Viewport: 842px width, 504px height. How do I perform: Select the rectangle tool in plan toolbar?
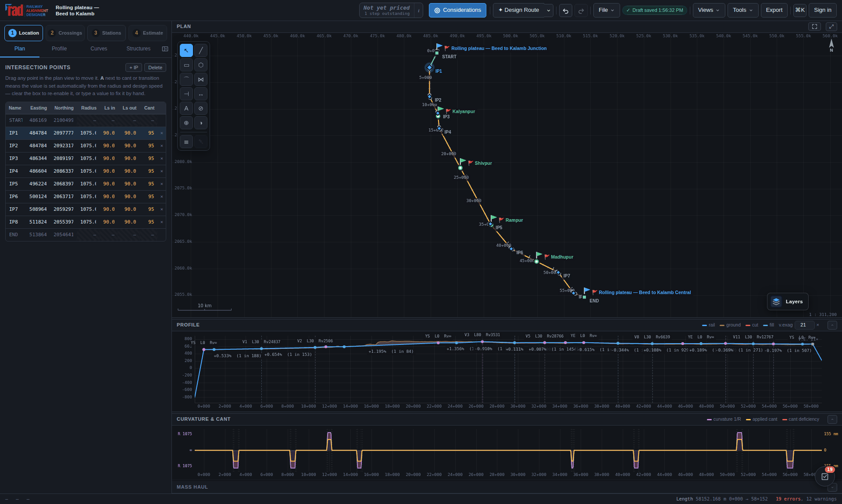[x=186, y=65]
